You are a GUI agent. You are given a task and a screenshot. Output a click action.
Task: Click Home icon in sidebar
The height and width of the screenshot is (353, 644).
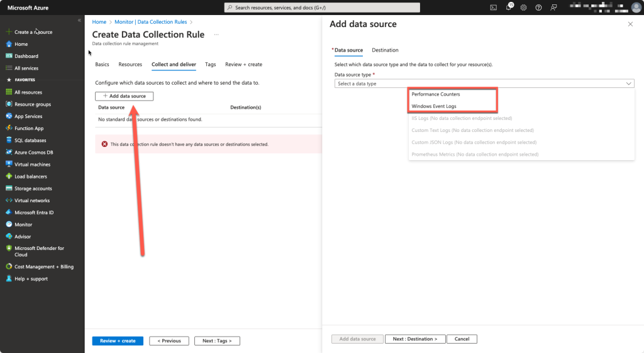(9, 44)
